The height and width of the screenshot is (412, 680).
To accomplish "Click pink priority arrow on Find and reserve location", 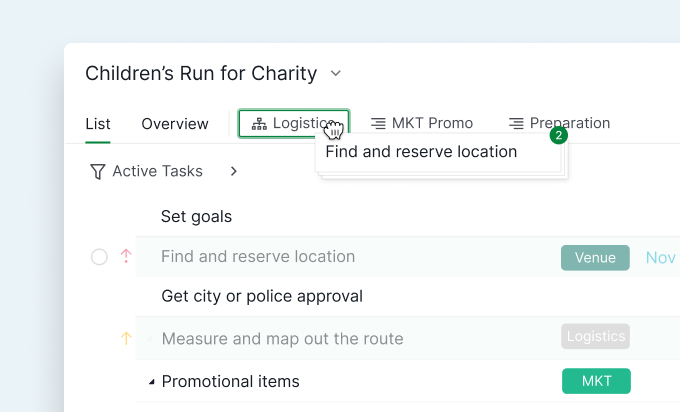I will tap(126, 257).
